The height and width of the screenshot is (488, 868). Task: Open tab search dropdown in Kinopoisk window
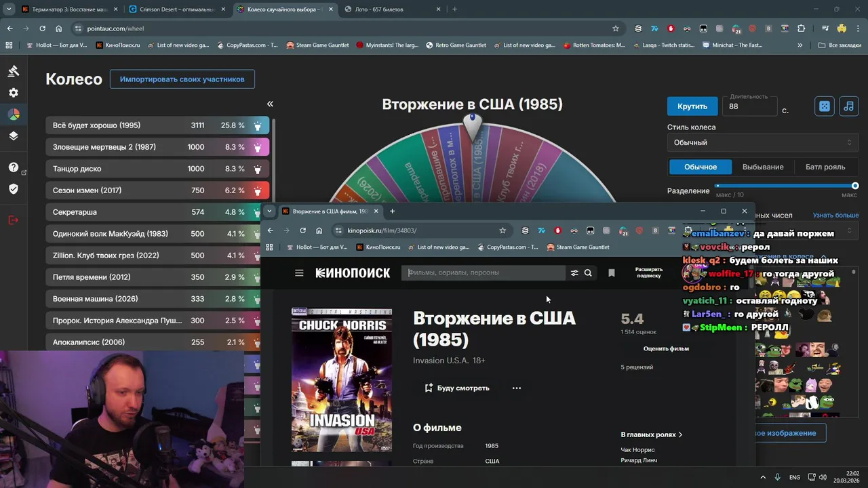tap(269, 211)
